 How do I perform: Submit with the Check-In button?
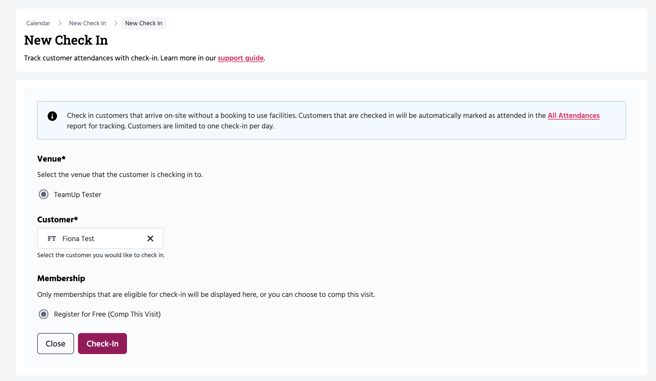(102, 343)
